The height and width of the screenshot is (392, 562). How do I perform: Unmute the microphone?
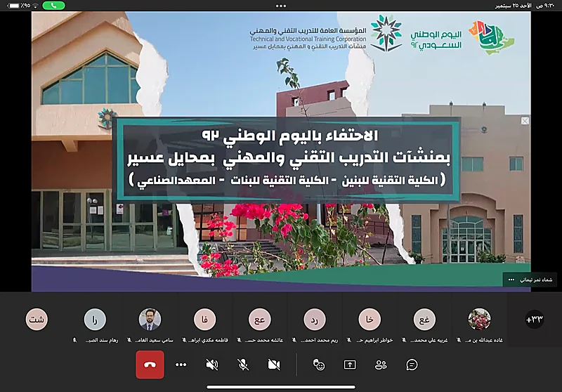click(243, 365)
